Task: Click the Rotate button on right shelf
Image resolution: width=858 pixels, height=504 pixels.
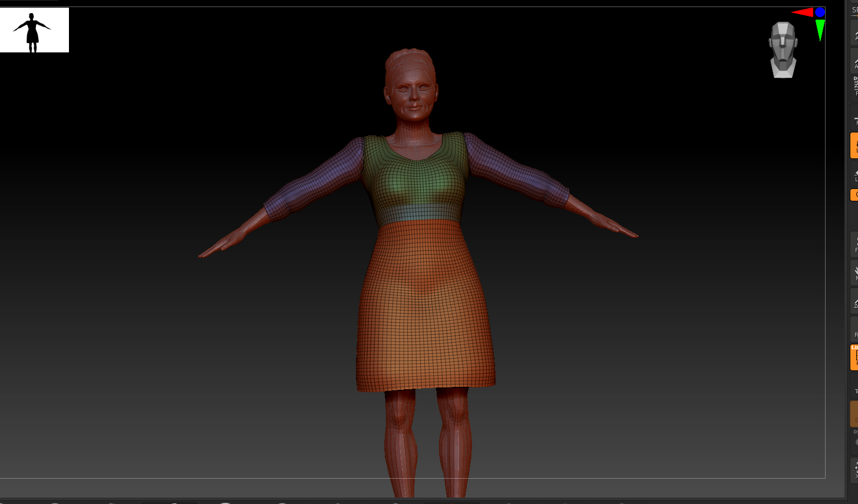Action: pos(854,329)
